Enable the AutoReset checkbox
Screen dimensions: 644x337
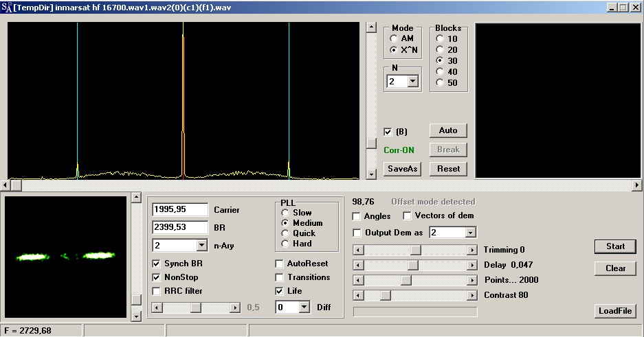[x=279, y=264]
